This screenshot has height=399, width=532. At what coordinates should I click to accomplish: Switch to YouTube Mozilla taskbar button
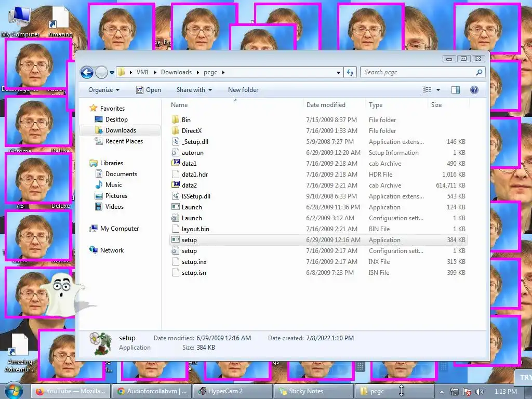pyautogui.click(x=71, y=391)
